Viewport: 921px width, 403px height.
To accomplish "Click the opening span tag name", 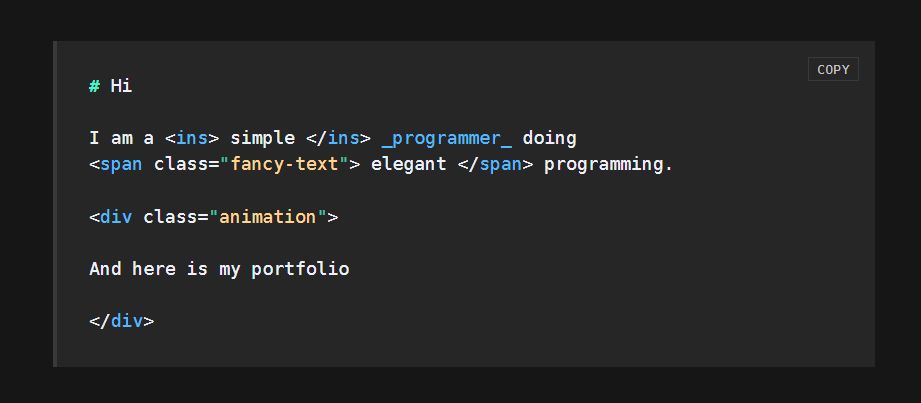I will pyautogui.click(x=121, y=164).
